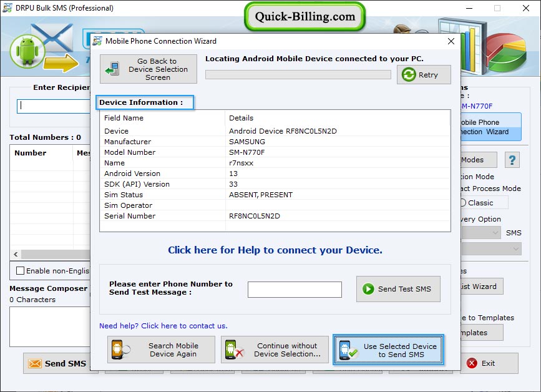541x392 pixels.
Task: Select Android Version 13 value
Action: [233, 174]
